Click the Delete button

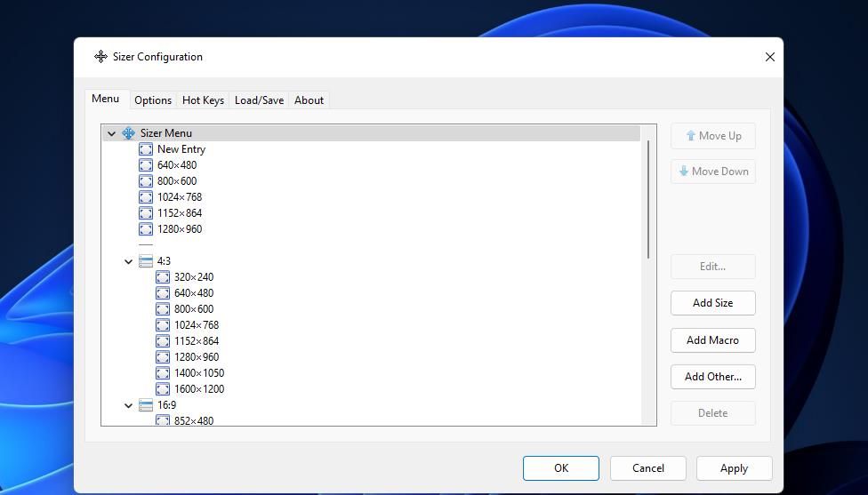click(713, 413)
